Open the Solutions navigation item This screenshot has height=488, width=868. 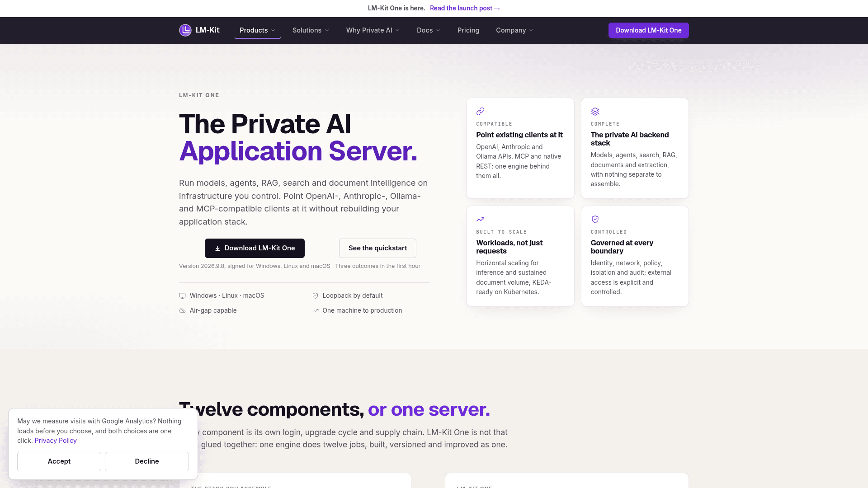[x=311, y=30]
